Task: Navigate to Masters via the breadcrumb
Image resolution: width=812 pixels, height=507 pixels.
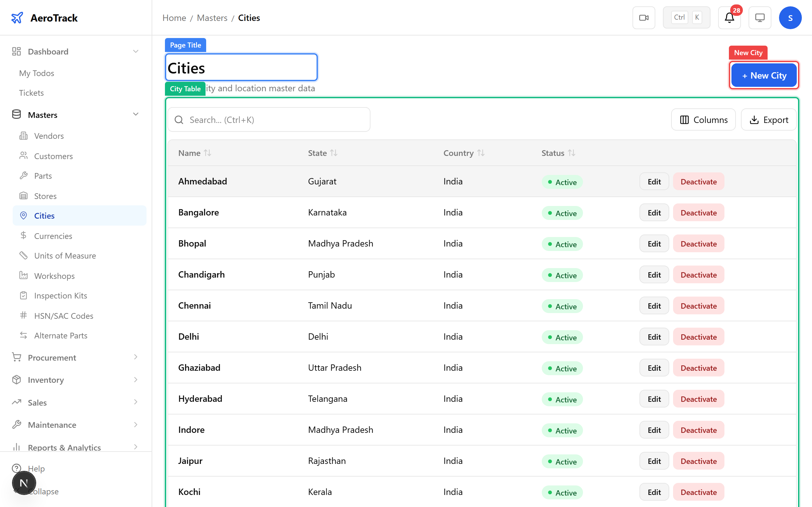Action: coord(212,18)
